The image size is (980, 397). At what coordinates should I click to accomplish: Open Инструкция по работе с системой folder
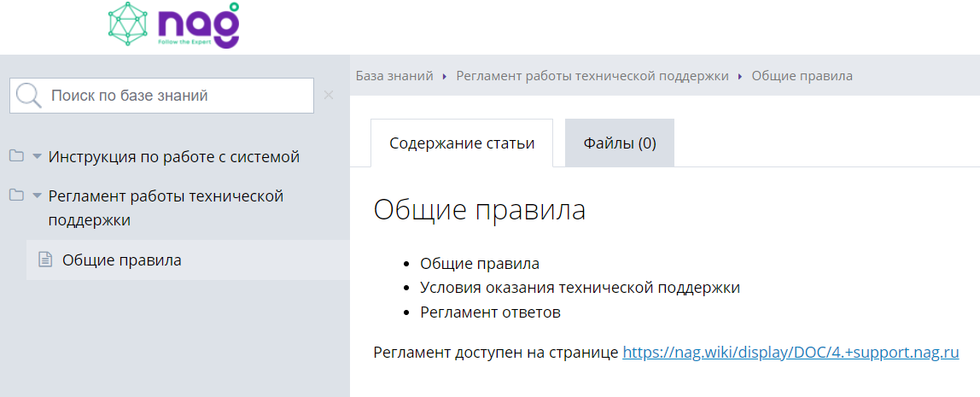pyautogui.click(x=174, y=157)
